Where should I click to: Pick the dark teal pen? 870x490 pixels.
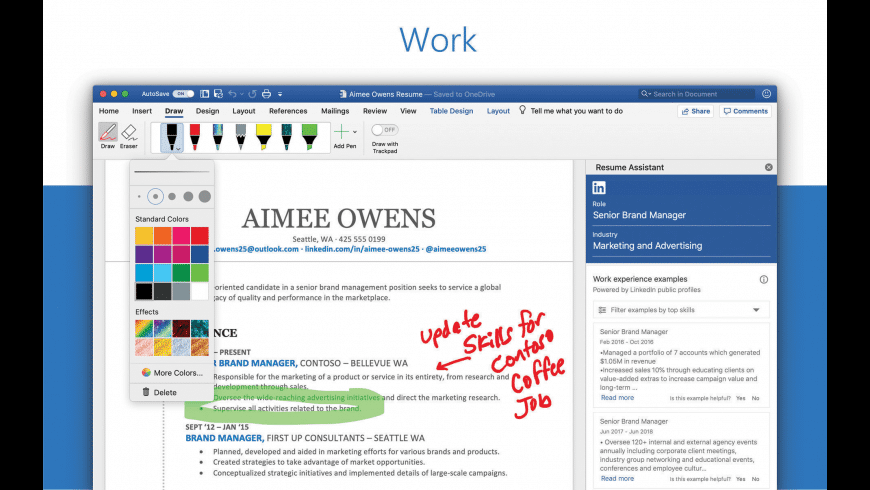tap(286, 137)
